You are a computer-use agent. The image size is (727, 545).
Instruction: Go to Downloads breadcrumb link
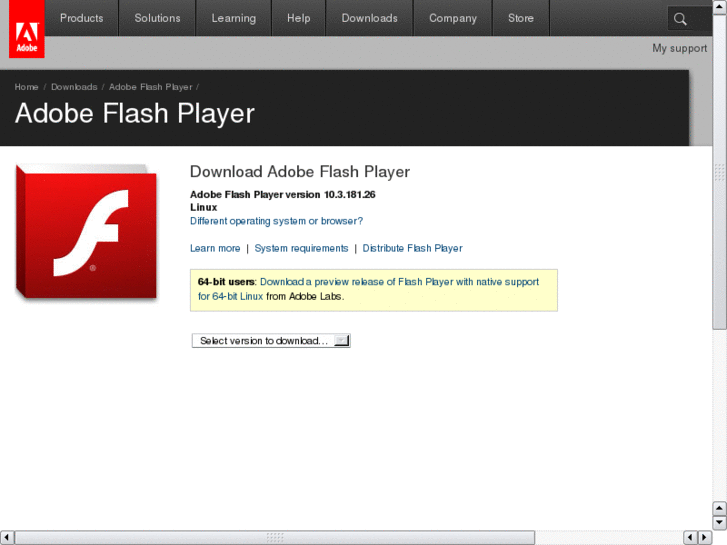coord(74,87)
